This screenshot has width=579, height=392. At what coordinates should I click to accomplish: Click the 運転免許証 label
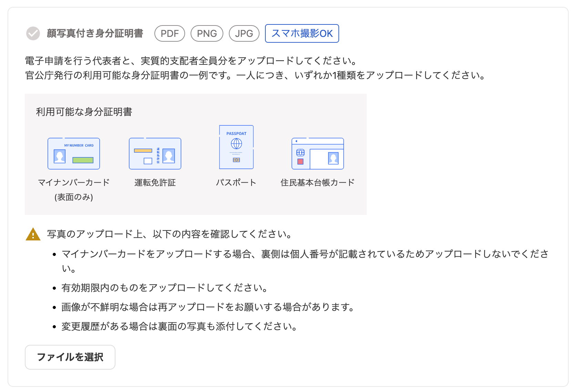(155, 183)
